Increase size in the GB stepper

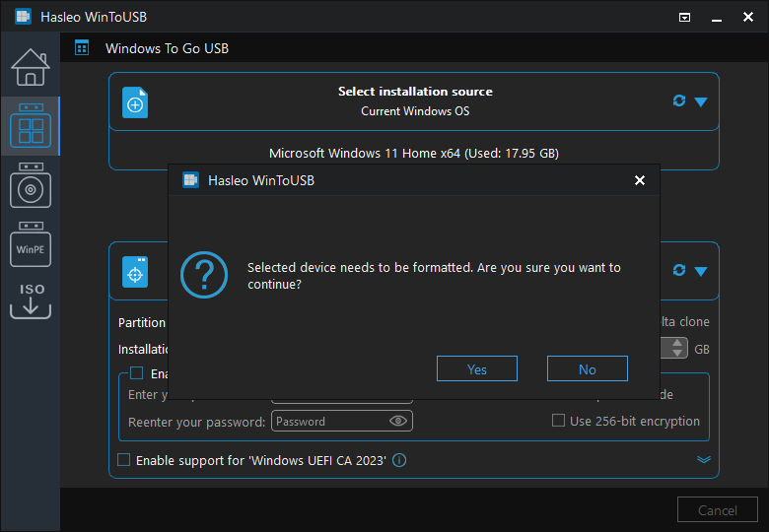(677, 343)
